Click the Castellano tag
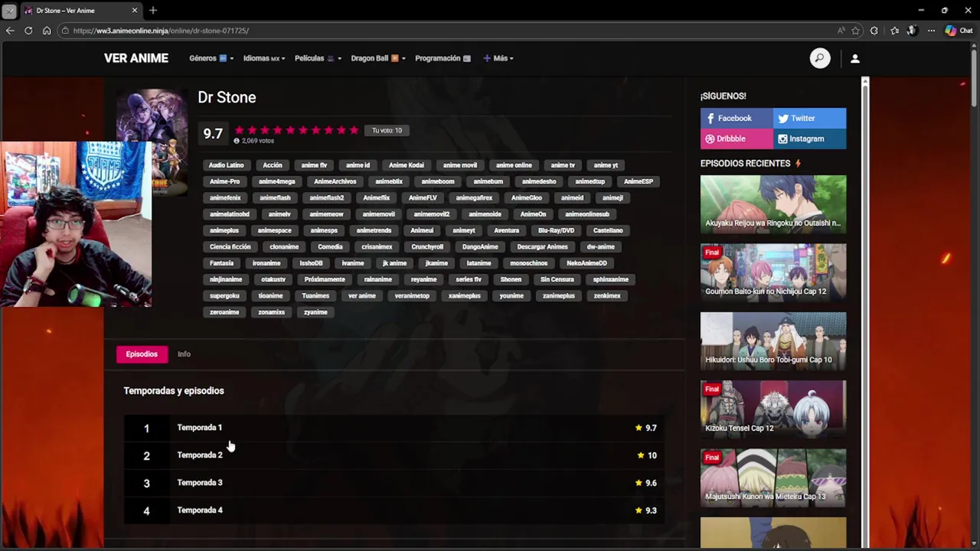 tap(608, 230)
